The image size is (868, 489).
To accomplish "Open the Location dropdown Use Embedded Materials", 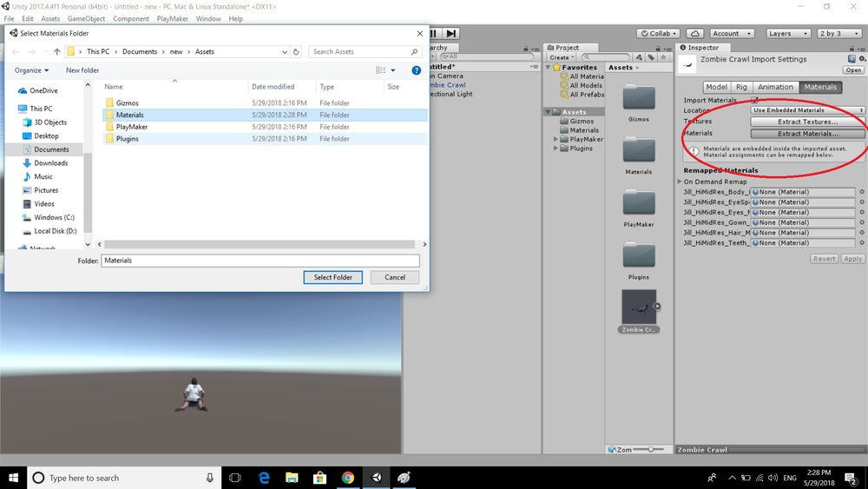I will [x=807, y=110].
